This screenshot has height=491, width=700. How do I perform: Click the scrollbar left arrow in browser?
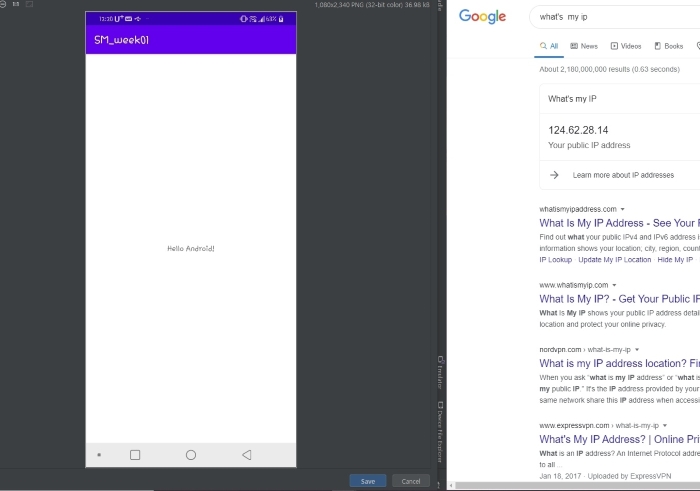coord(451,485)
